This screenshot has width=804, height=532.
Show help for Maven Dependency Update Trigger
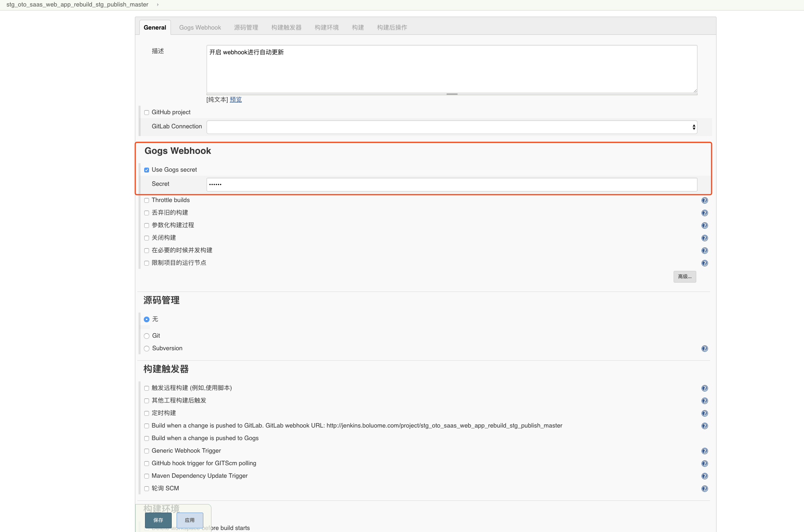(705, 476)
